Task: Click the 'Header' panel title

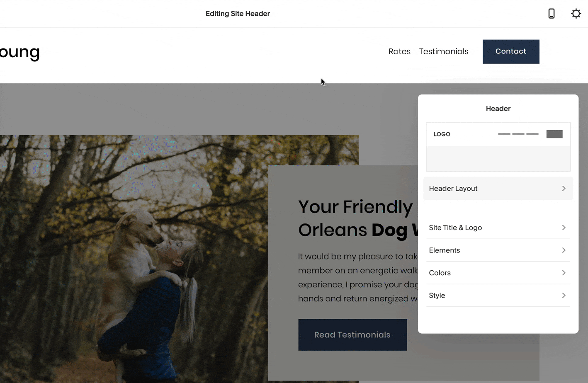Action: 498,109
